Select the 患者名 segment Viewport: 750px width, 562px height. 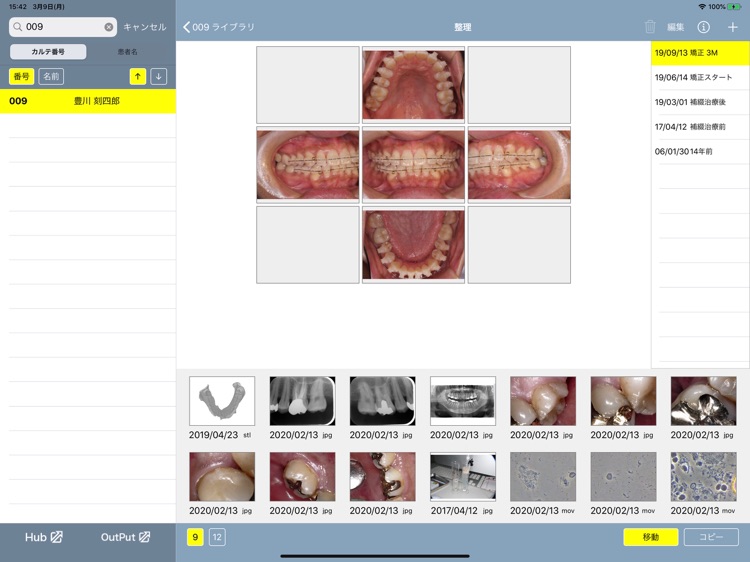coord(127,52)
